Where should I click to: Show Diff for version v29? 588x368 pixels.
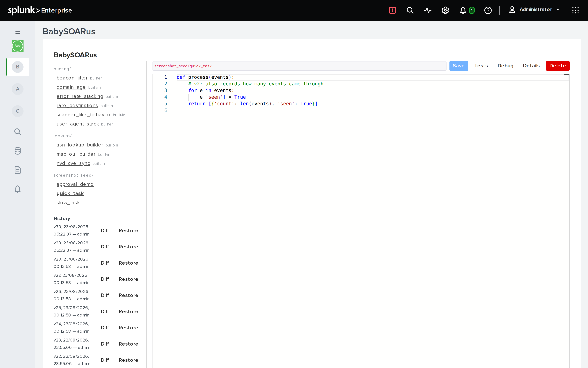tap(105, 247)
